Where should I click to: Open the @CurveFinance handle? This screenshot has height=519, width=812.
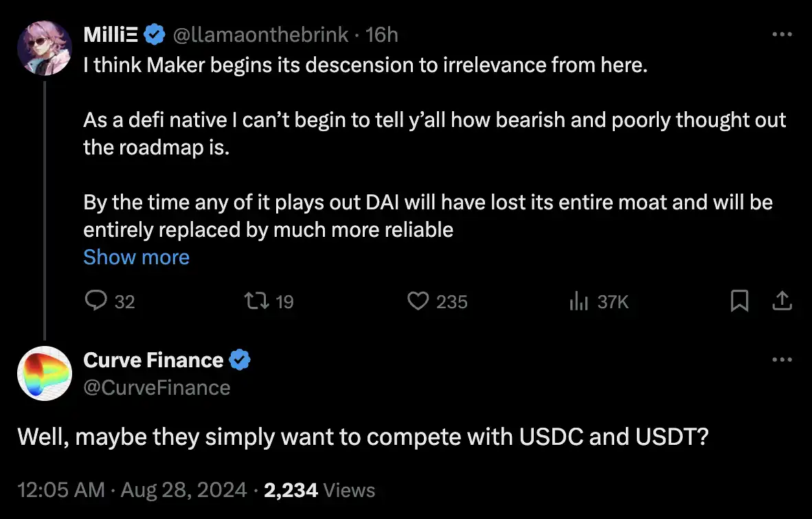tap(157, 388)
